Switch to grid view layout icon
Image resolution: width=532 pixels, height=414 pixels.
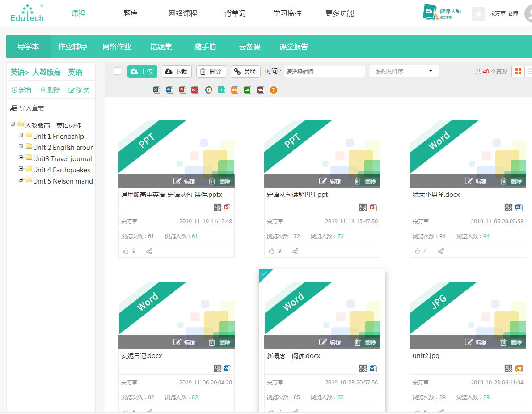pyautogui.click(x=518, y=72)
